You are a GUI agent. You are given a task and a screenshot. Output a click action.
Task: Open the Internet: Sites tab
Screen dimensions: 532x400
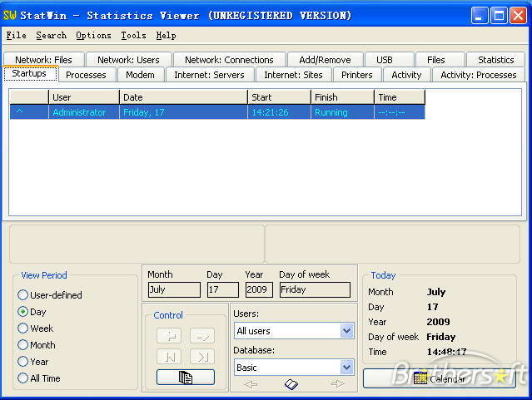[x=293, y=75]
